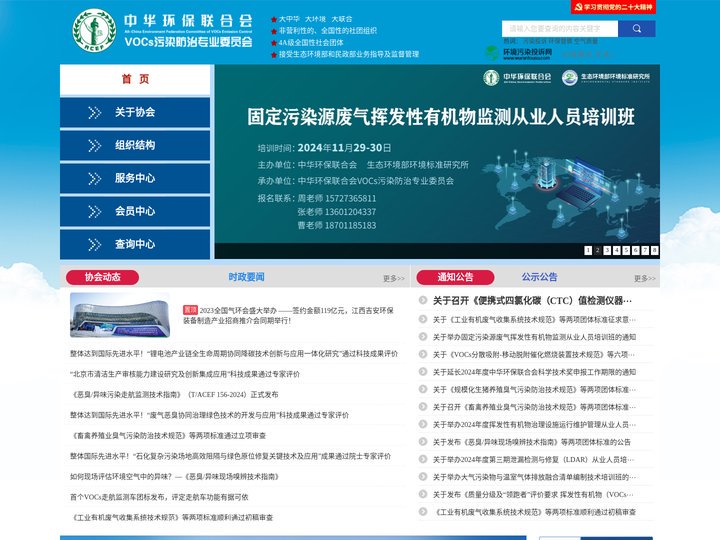Open 固定污染源废气挥发性有机物监测 培训班通知
Image resolution: width=720 pixels, height=540 pixels.
click(x=534, y=337)
